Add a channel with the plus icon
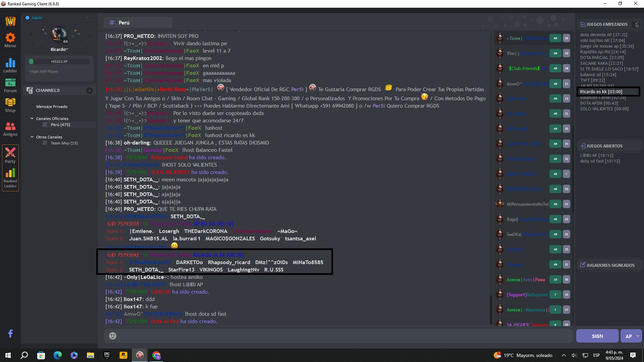Viewport: 644px width, 362px height. coord(89,90)
